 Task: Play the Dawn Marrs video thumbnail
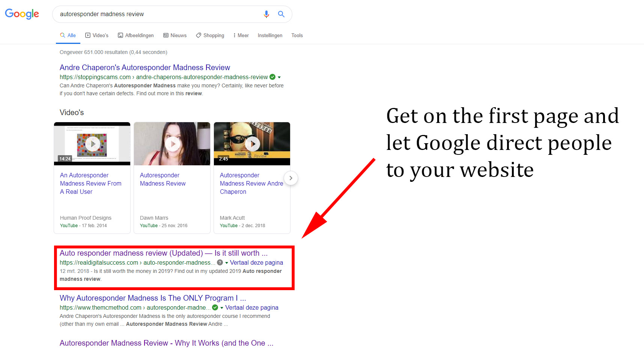click(x=172, y=144)
